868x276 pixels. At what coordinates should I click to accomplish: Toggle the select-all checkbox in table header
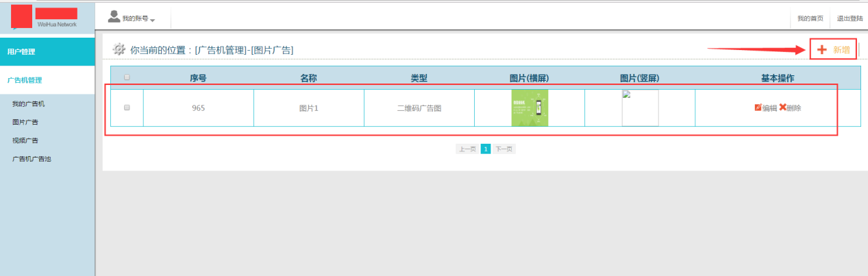[127, 77]
